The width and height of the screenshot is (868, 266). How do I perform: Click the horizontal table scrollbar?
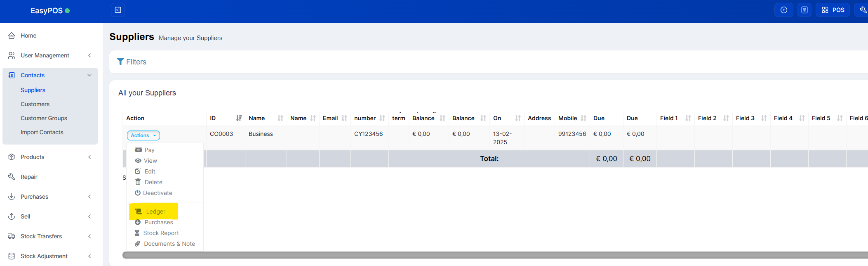point(495,255)
